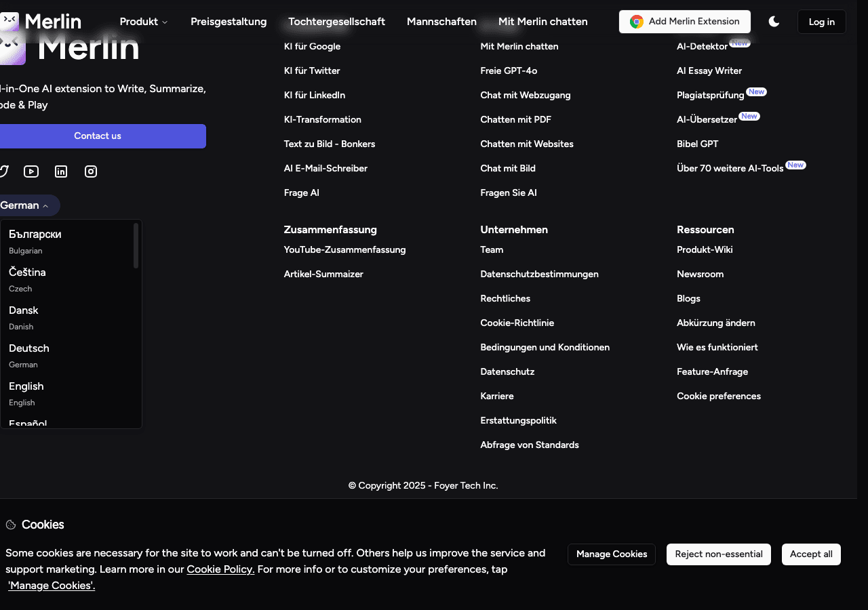This screenshot has width=868, height=610.
Task: Click the LinkedIn social icon
Action: click(60, 171)
